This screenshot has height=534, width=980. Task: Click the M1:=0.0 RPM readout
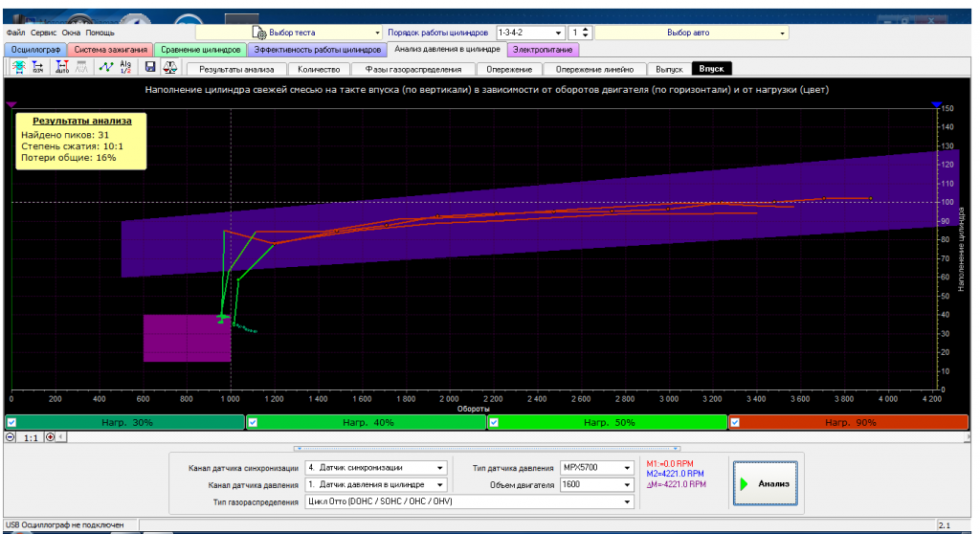pos(670,464)
